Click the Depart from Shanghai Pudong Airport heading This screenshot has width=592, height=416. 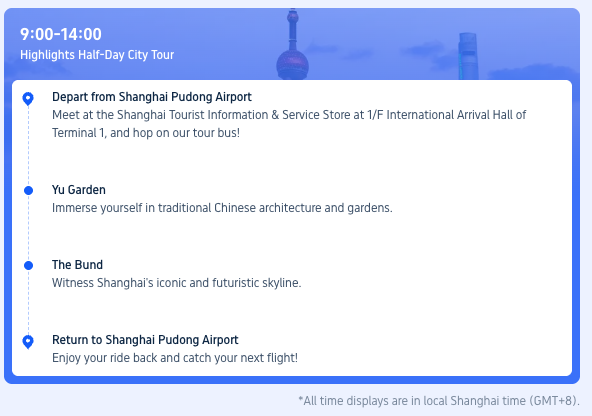(152, 97)
